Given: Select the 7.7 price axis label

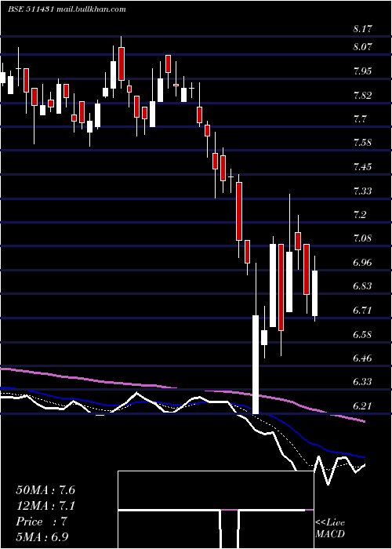Looking at the screenshot, I should [360, 119].
